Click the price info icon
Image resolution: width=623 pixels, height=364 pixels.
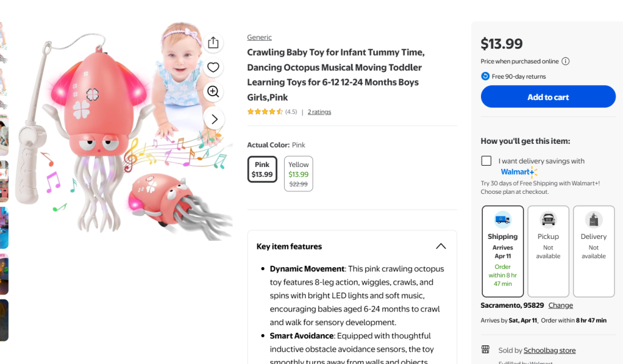565,61
